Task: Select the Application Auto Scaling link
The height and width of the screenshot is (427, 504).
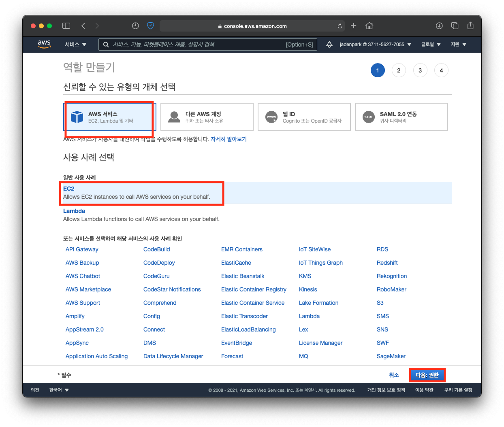Action: tap(96, 356)
